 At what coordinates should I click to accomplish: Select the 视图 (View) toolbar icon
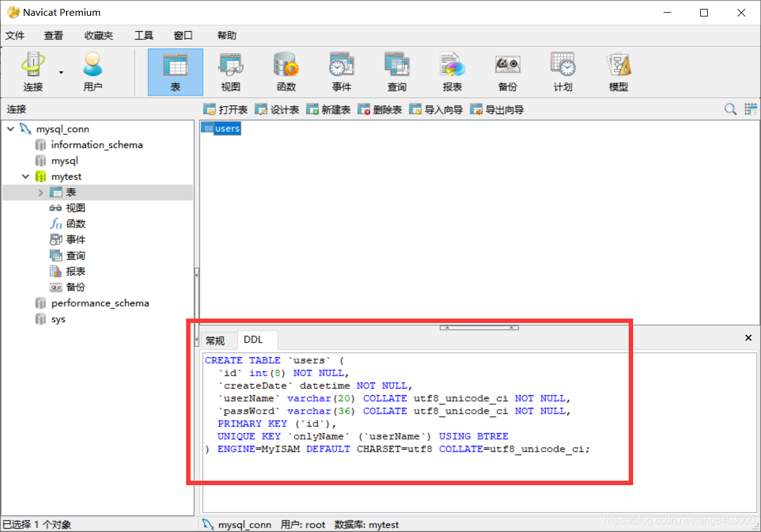coord(230,72)
